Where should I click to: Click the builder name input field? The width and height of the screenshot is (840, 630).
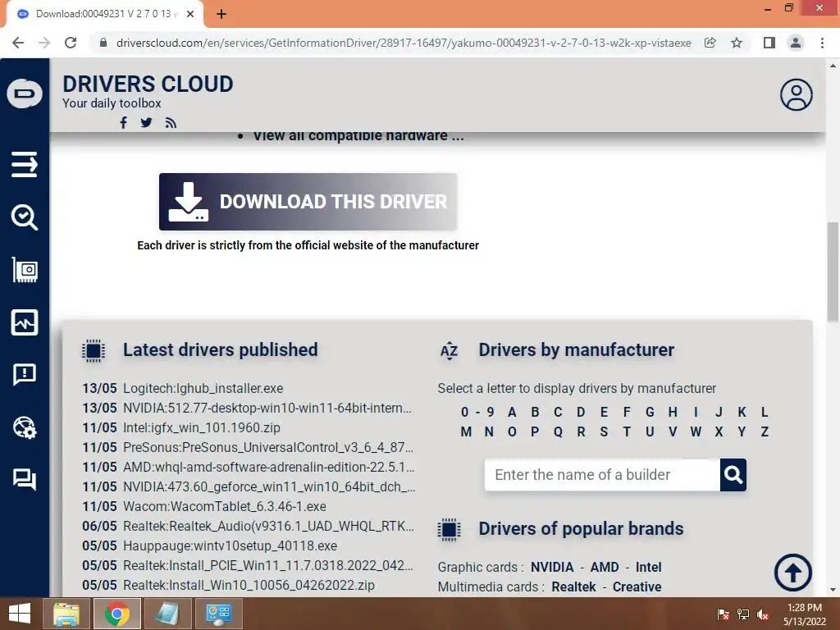602,475
